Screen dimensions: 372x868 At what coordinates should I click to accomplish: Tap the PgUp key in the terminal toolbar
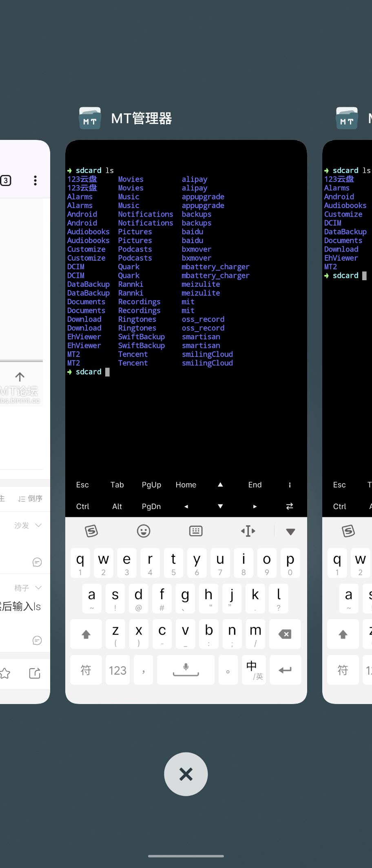click(151, 485)
